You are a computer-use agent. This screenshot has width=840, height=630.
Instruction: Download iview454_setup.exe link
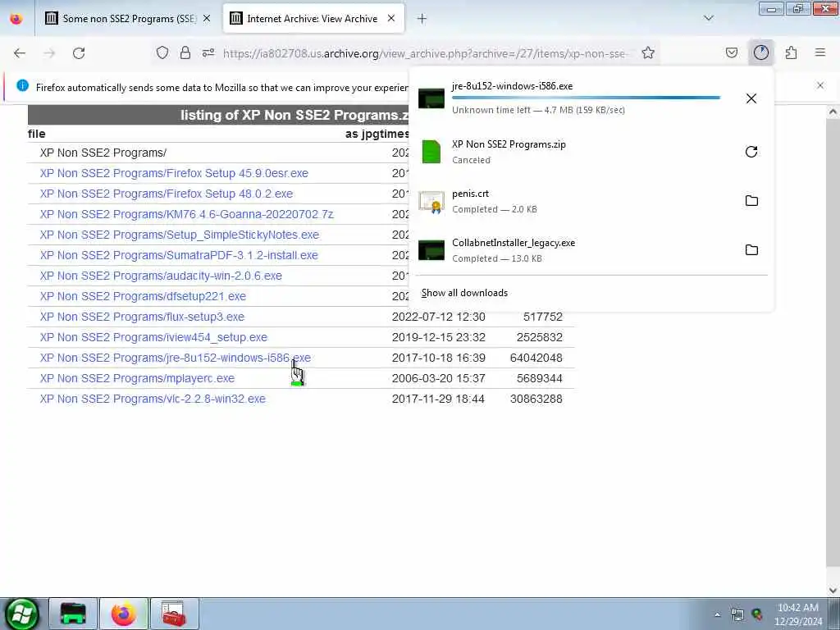pyautogui.click(x=153, y=337)
